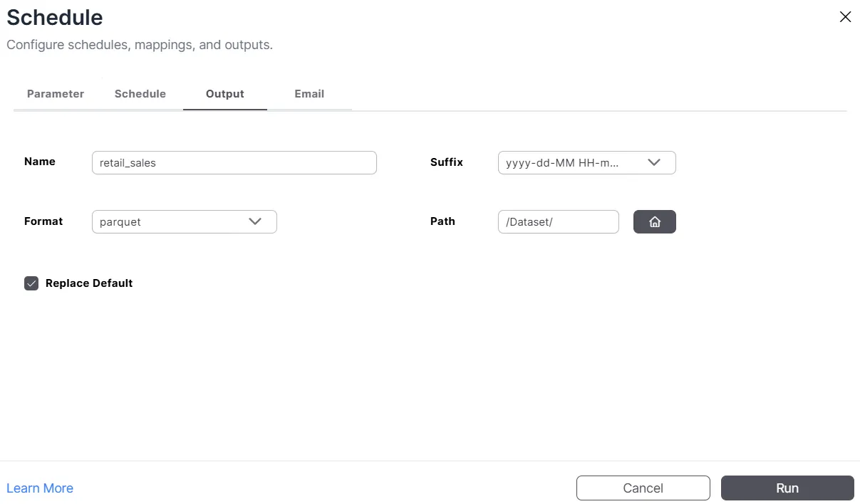
Task: Click the chevron arrow in Format dropdown
Action: (255, 221)
